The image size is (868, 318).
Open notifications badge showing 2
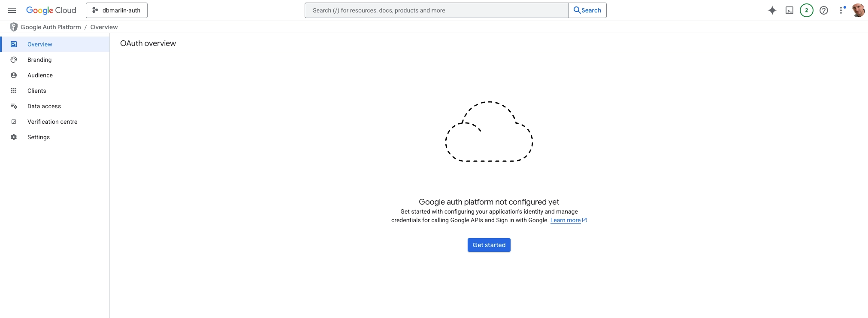click(x=807, y=10)
